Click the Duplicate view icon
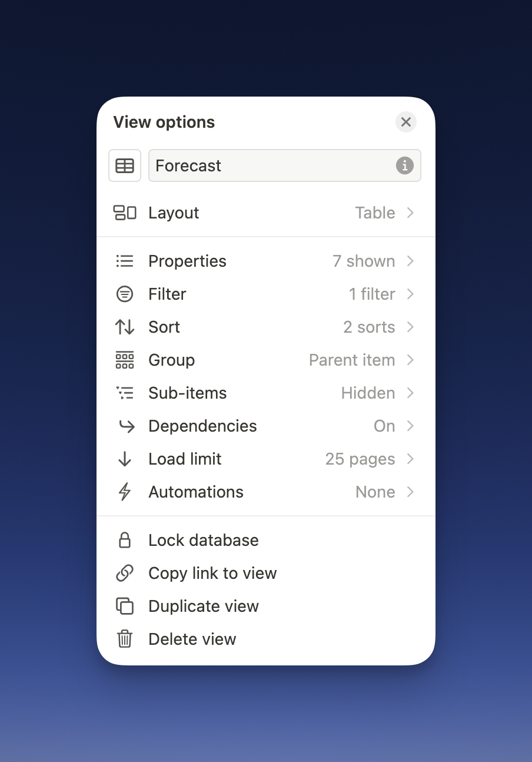532x762 pixels. tap(125, 606)
